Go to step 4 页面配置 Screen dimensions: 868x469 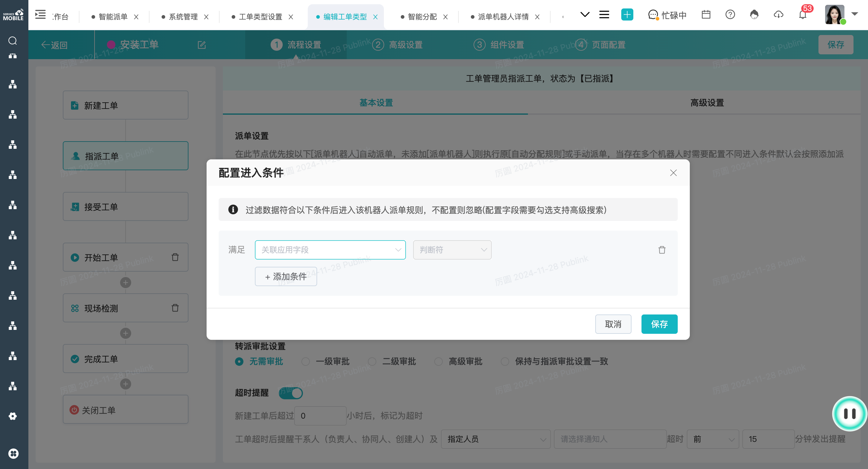[x=600, y=45]
